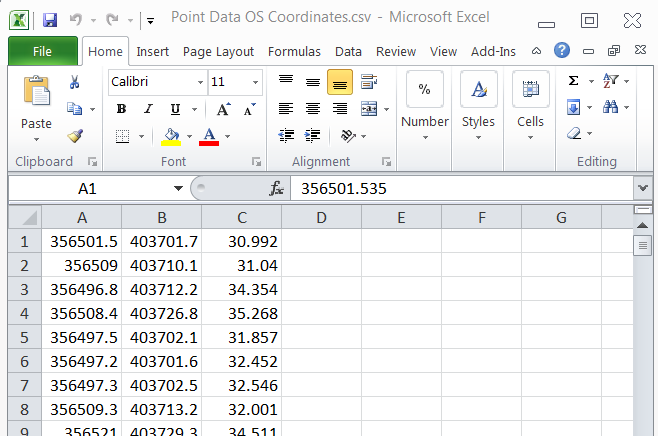
Task: Click Increase Indent icon
Action: 313,136
